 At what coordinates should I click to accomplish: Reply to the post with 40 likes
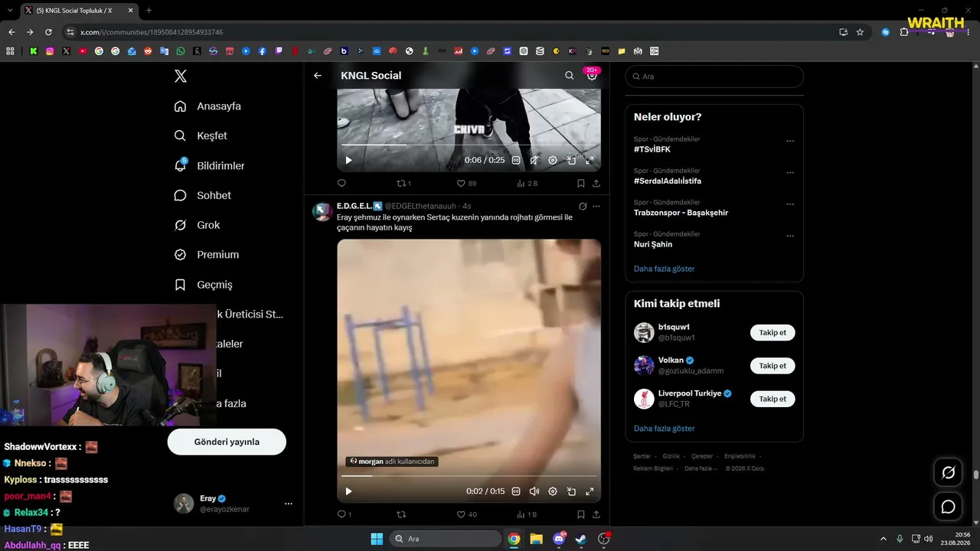[x=344, y=515]
